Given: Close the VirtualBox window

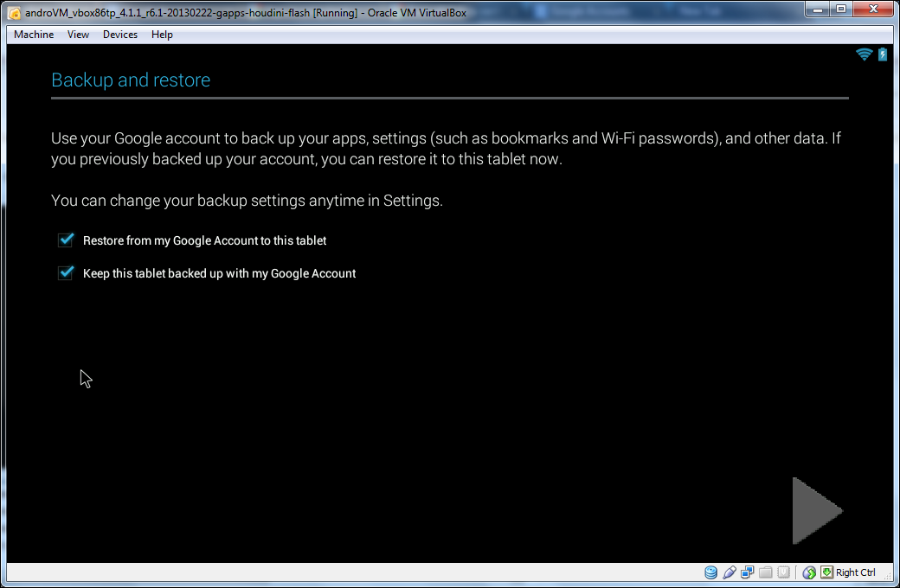Looking at the screenshot, I should [873, 10].
